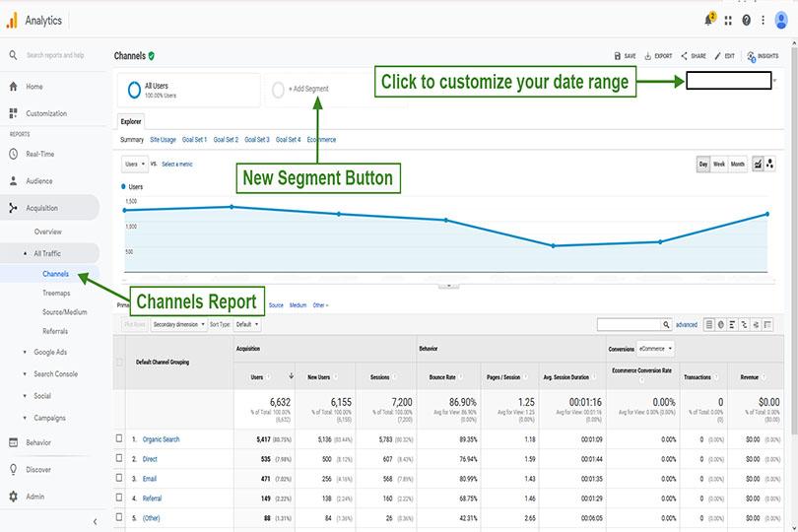
Task: Open the Google apps grid icon
Action: pyautogui.click(x=728, y=21)
